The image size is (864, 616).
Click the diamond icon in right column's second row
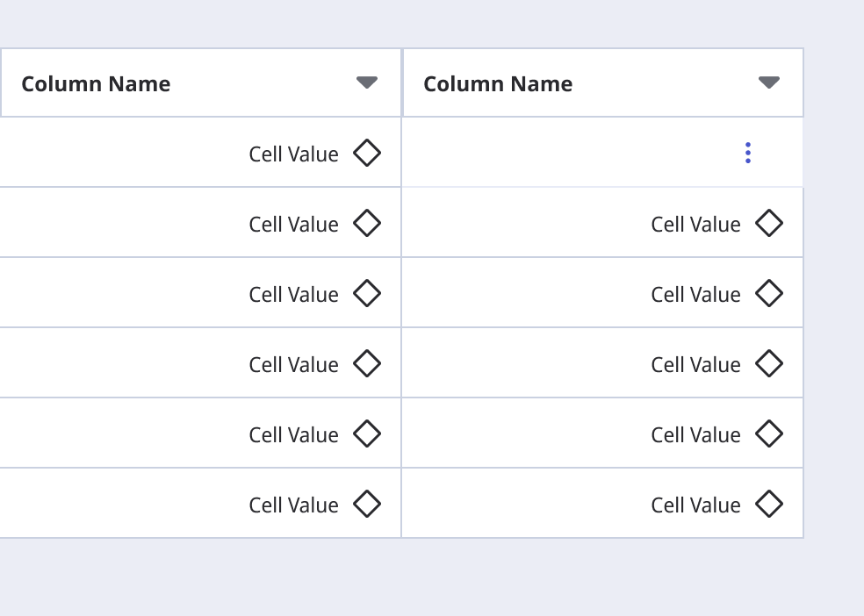coord(769,223)
